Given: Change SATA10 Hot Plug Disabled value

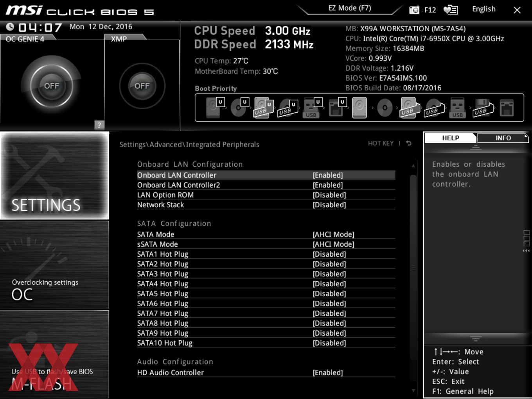Looking at the screenshot, I should [x=329, y=343].
